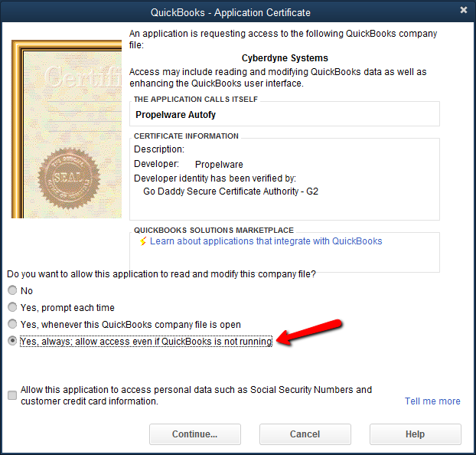Select 'Yes, whenever this QuickBooks company file is open'
The width and height of the screenshot is (476, 455).
12,324
